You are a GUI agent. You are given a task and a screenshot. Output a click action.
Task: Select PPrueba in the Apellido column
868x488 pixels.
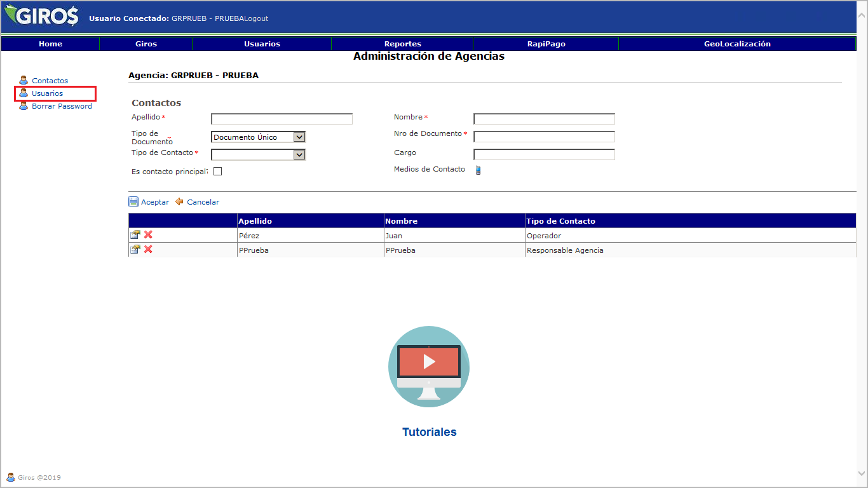point(310,250)
